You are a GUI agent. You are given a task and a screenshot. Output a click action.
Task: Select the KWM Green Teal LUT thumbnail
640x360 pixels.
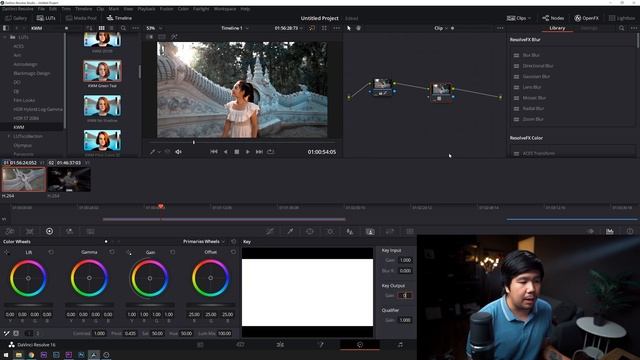[x=102, y=71]
